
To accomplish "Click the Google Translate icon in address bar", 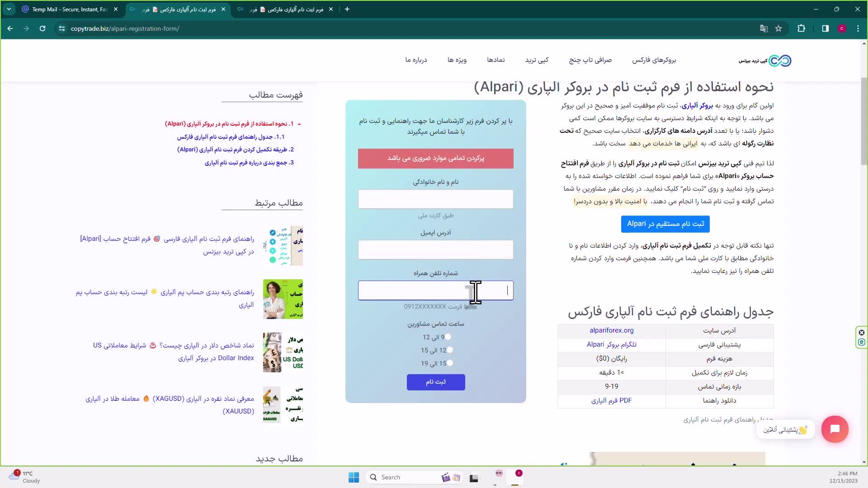I will [x=764, y=28].
